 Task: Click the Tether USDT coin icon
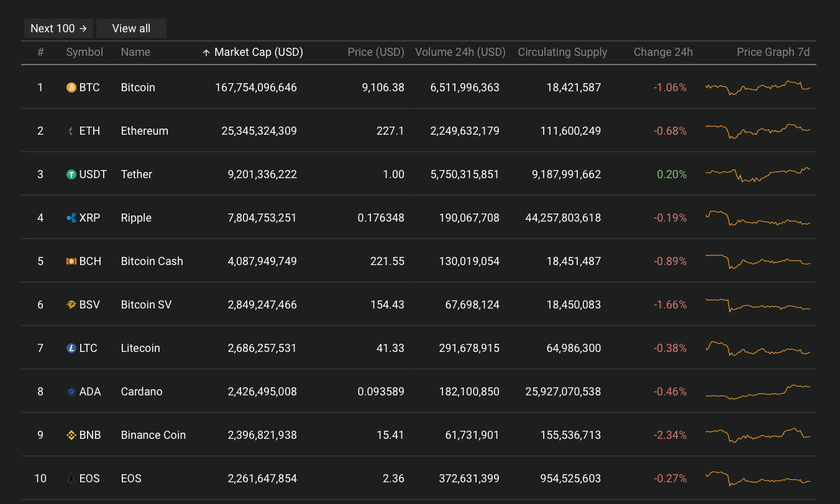(71, 174)
